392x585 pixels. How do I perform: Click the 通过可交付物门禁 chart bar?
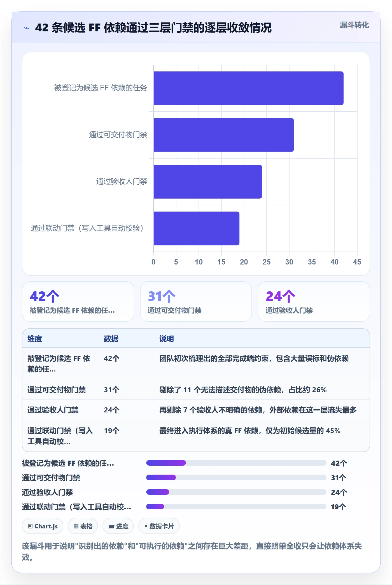223,135
